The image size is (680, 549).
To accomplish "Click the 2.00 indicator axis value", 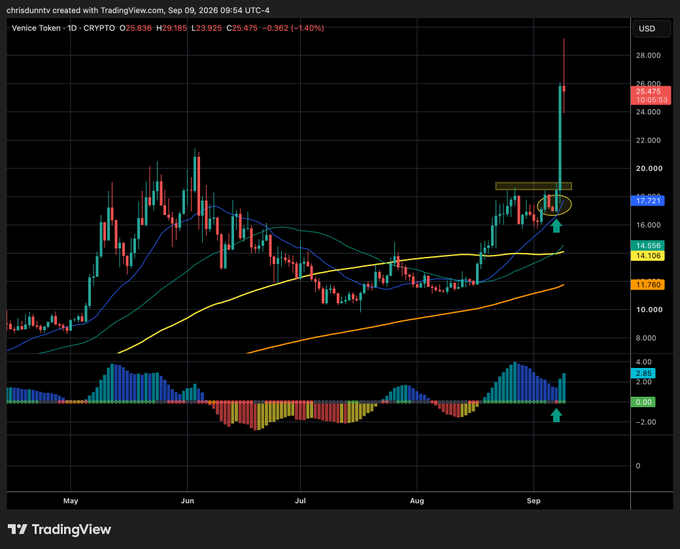I will click(x=644, y=382).
